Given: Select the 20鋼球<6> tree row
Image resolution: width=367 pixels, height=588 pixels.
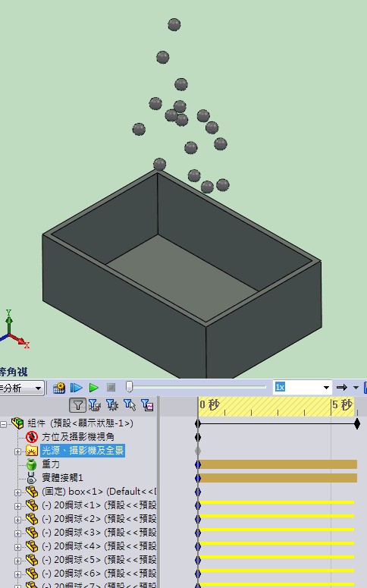Looking at the screenshot, I should coord(99,574).
